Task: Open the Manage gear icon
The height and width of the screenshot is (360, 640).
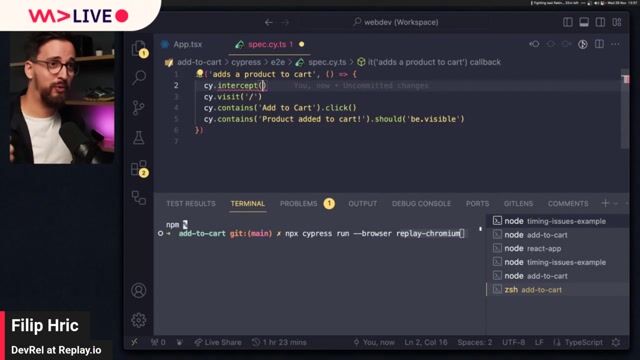Action: point(139,320)
